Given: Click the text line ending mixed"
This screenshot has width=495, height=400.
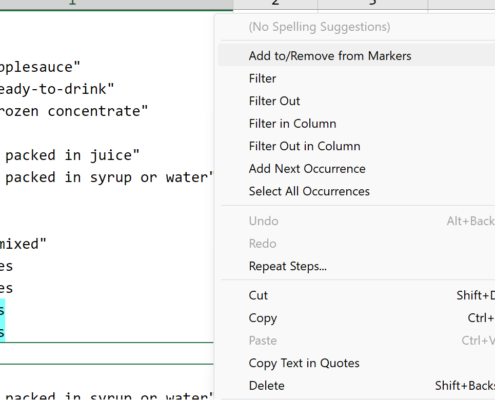Looking at the screenshot, I should 23,244.
